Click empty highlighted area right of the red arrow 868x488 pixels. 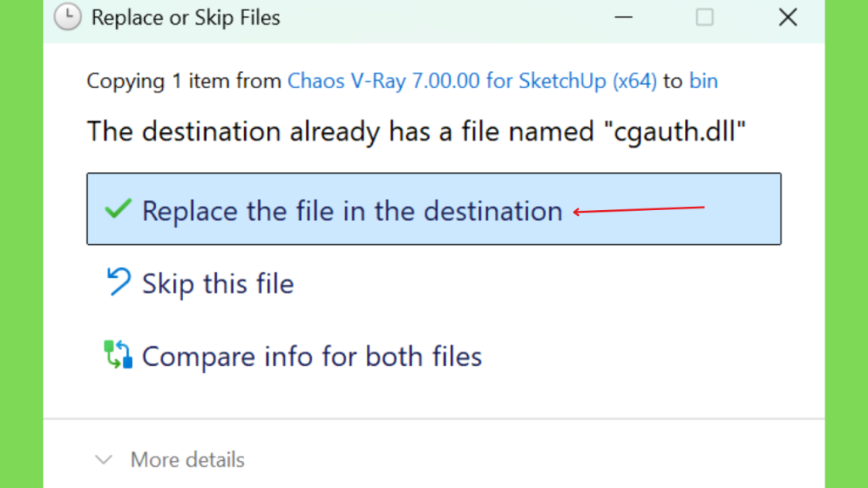click(x=742, y=208)
